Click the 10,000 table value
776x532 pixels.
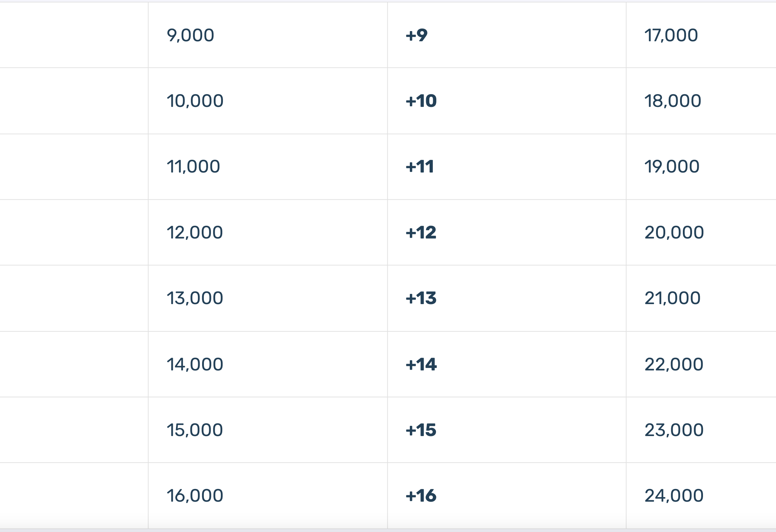pyautogui.click(x=195, y=101)
